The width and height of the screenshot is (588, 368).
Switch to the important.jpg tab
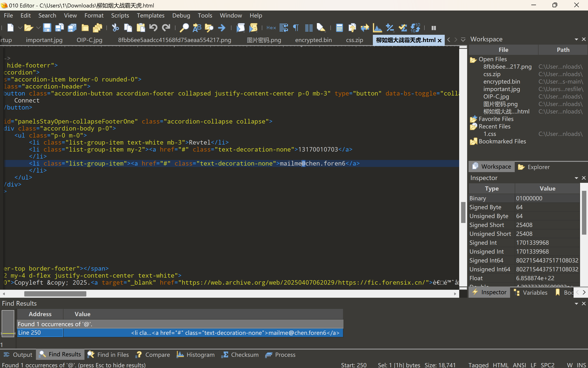coord(44,40)
